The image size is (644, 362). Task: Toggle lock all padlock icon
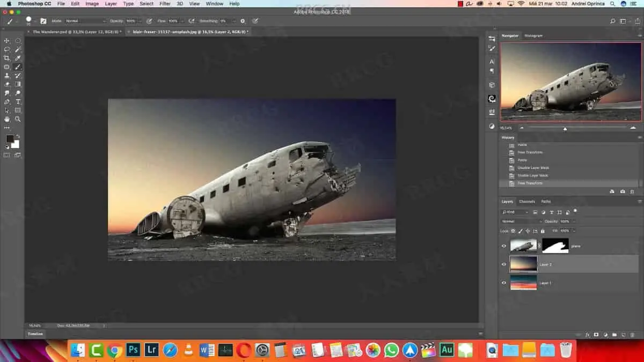(x=543, y=230)
